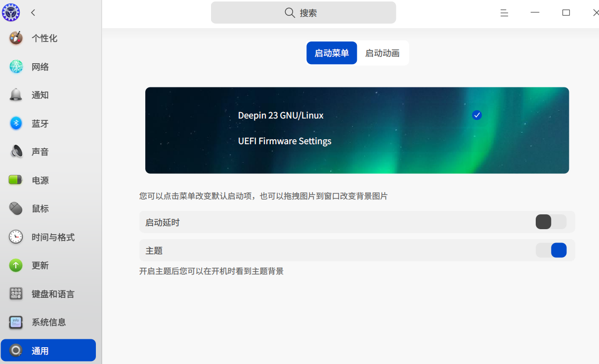
Task: Open the 电源 battery icon
Action: (16, 180)
